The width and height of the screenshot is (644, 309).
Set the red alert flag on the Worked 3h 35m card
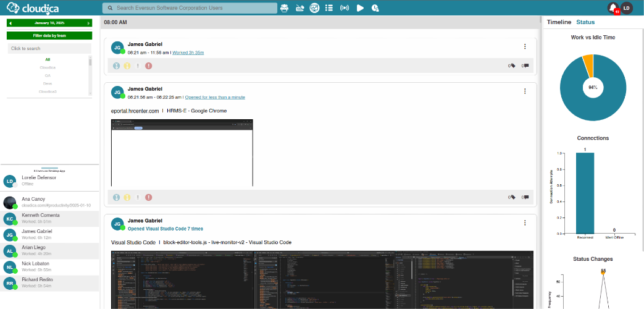pyautogui.click(x=149, y=66)
